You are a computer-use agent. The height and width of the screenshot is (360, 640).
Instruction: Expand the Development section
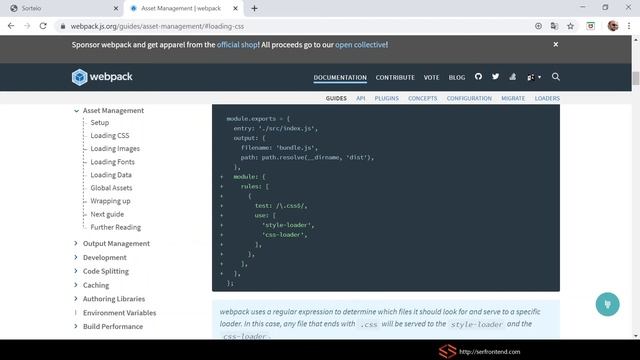click(x=76, y=257)
